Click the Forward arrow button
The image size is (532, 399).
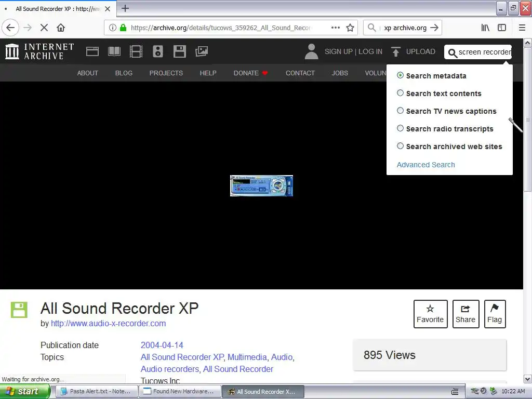(x=28, y=28)
